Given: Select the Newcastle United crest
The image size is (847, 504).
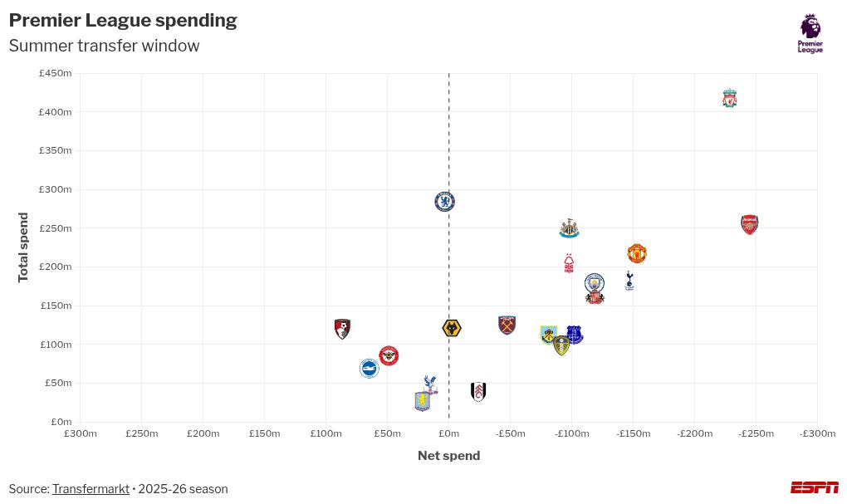Looking at the screenshot, I should pos(569,228).
